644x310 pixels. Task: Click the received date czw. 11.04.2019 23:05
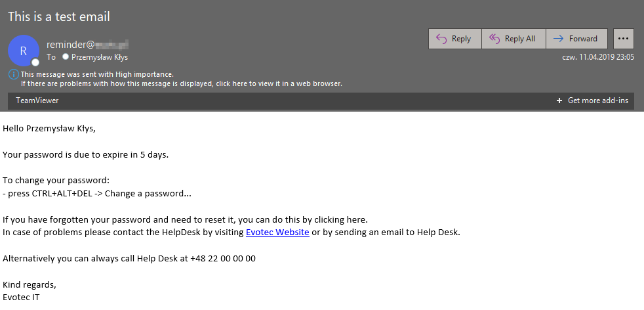coord(598,57)
